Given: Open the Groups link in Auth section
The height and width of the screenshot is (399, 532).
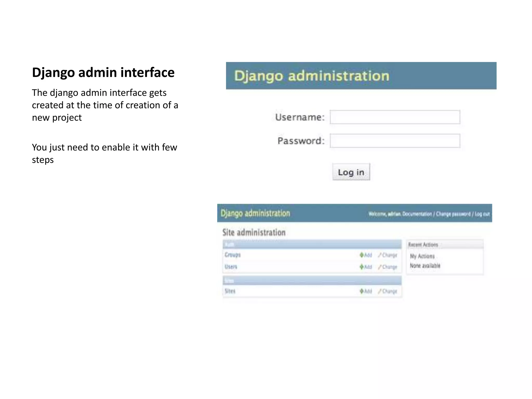Looking at the screenshot, I should click(x=232, y=255).
